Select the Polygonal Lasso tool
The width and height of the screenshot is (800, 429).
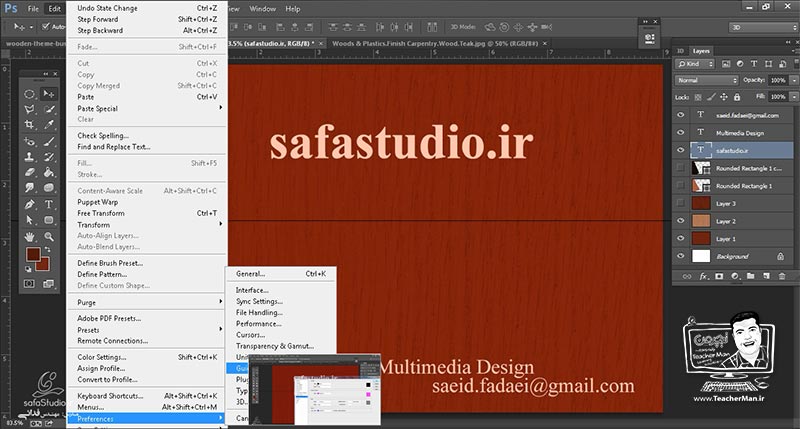point(30,109)
